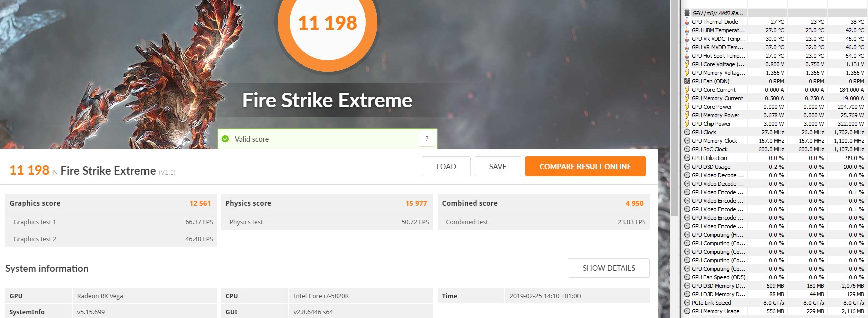Click the Physics score 15 977 value
Image resolution: width=868 pixels, height=318 pixels.
tap(416, 203)
